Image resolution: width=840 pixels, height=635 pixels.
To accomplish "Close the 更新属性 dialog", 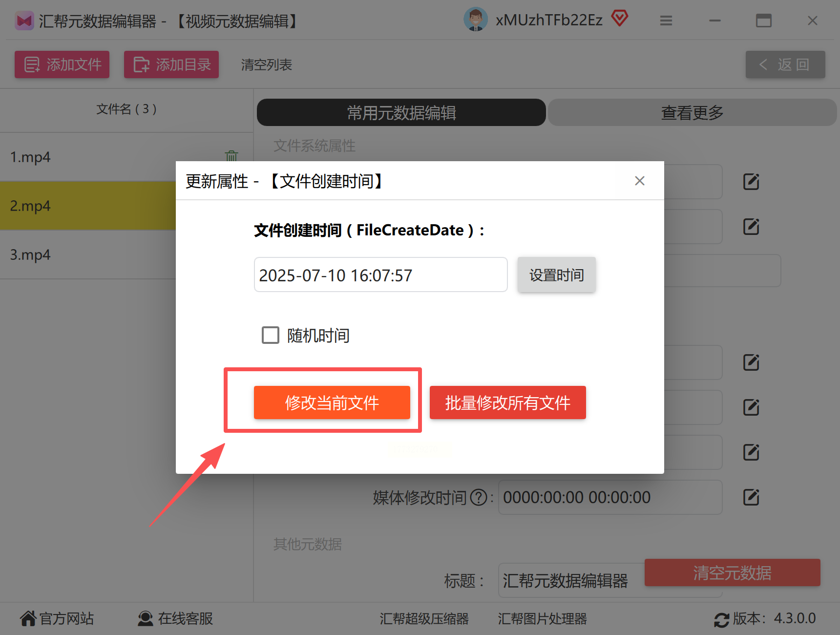I will pos(640,181).
